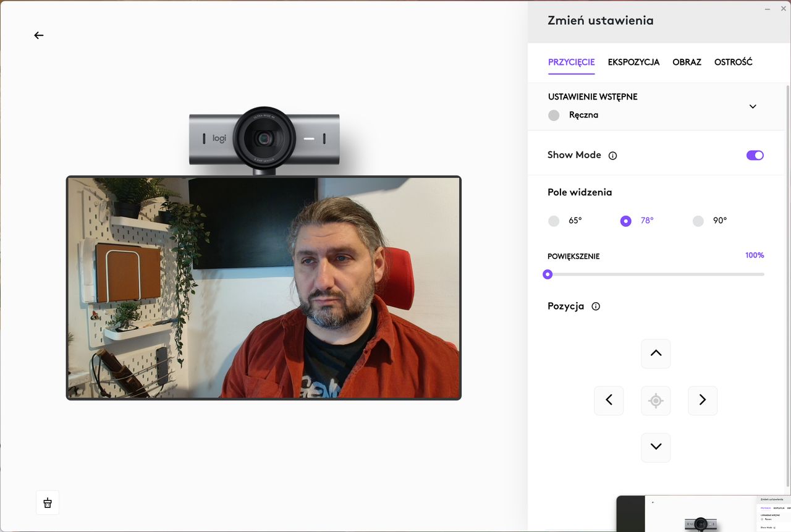Click the webcam live preview image
Viewport: 791px width, 532px height.
pyautogui.click(x=264, y=288)
